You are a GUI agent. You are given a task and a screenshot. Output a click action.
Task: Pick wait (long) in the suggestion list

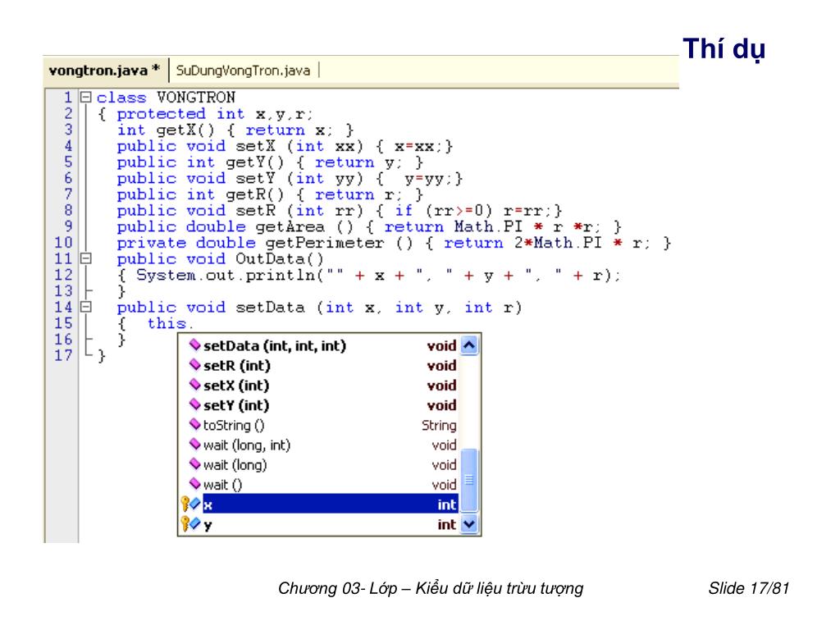point(320,464)
